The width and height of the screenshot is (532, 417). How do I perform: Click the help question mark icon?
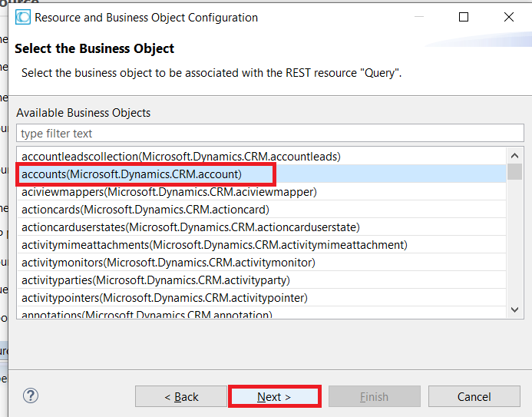point(31,395)
